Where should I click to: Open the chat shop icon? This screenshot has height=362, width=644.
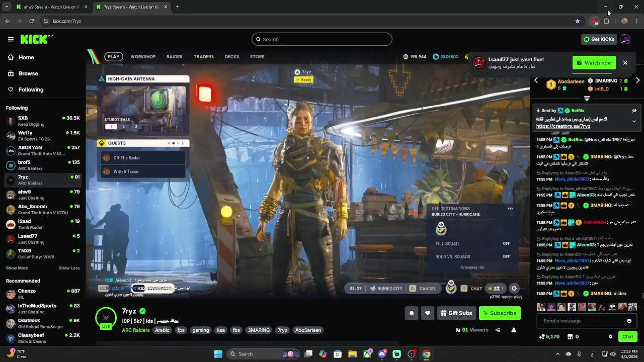(570, 336)
